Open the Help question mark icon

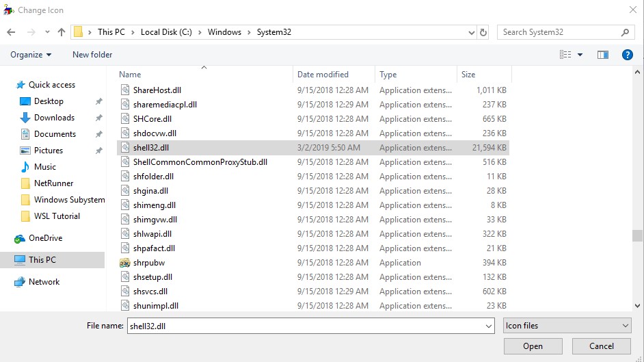[x=627, y=55]
